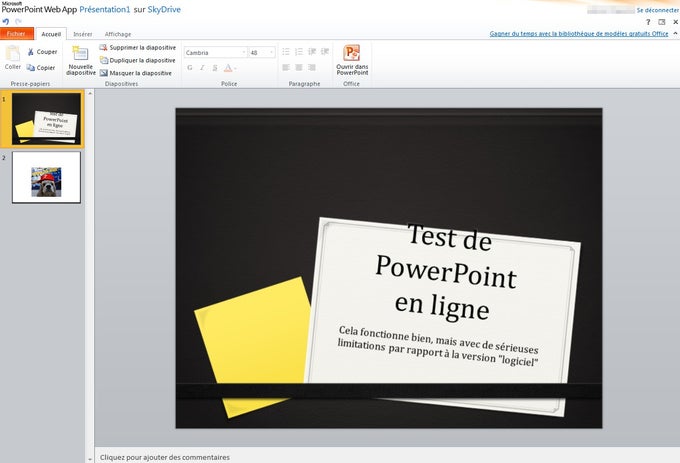680x463 pixels.
Task: Click Supprimer la diapositive
Action: pyautogui.click(x=138, y=47)
